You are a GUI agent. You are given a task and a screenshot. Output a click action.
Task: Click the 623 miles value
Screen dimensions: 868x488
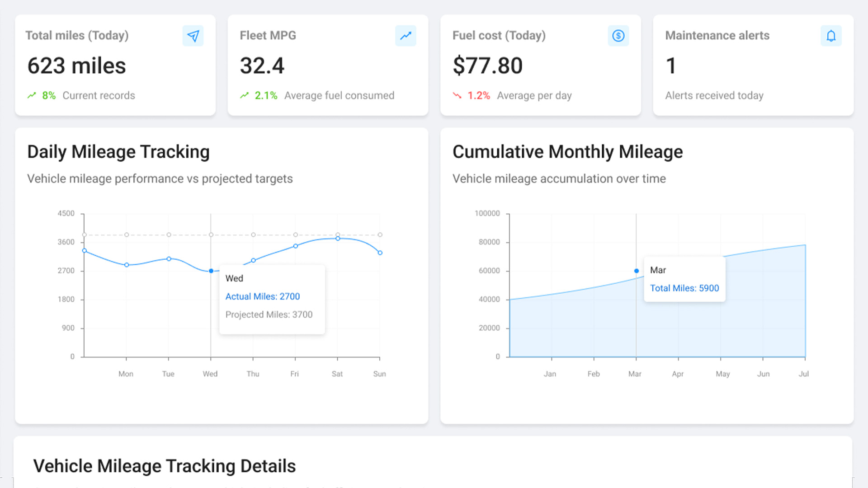click(76, 66)
